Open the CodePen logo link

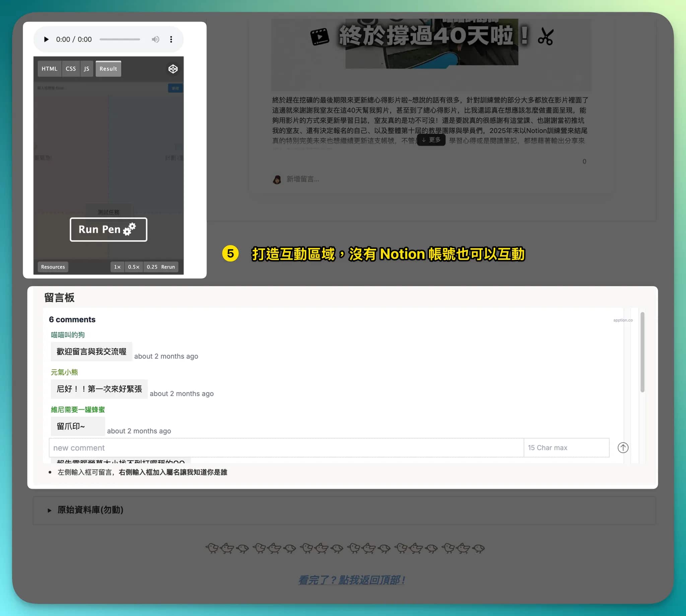coord(173,69)
